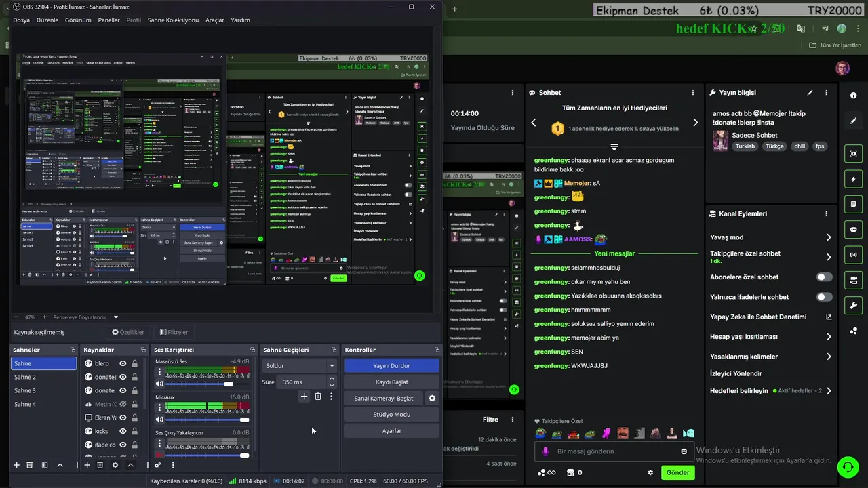Open Soldur transition dropdown

point(299,365)
